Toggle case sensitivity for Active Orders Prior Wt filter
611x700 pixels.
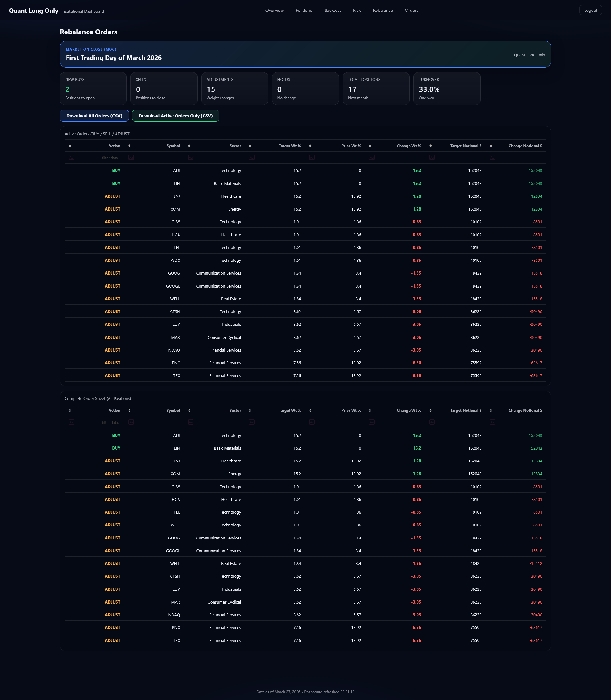click(x=312, y=158)
